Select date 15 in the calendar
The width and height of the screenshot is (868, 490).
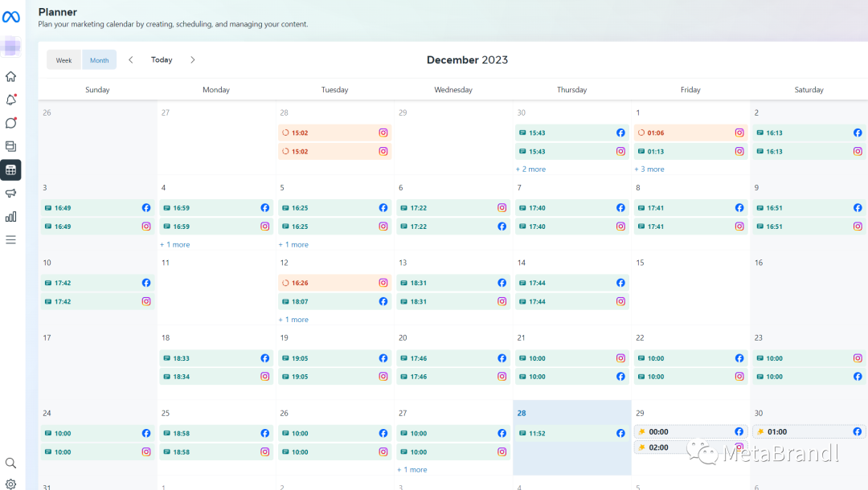tap(640, 263)
